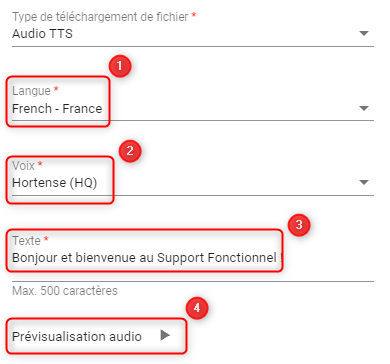
Task: Click the Voix field label
Action: (24, 165)
